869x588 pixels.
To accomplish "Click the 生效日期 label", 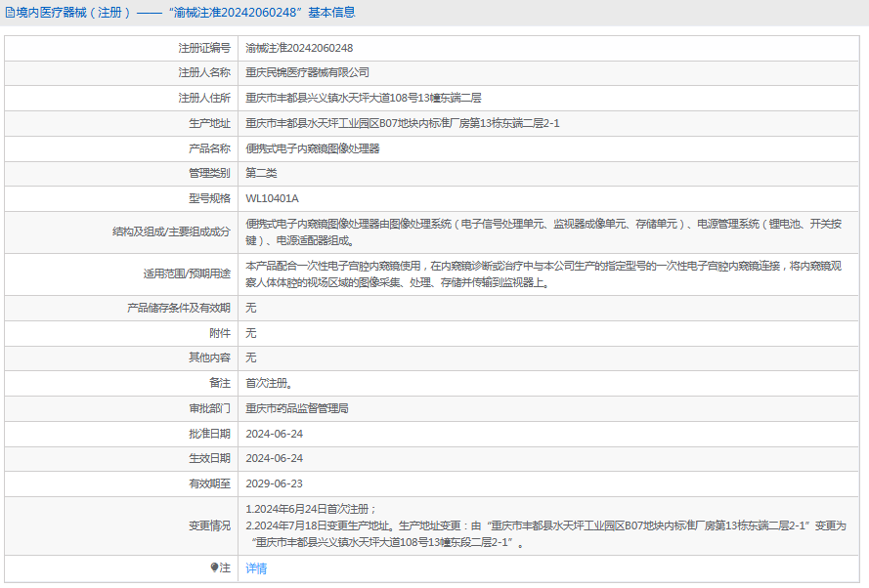I will point(209,458).
